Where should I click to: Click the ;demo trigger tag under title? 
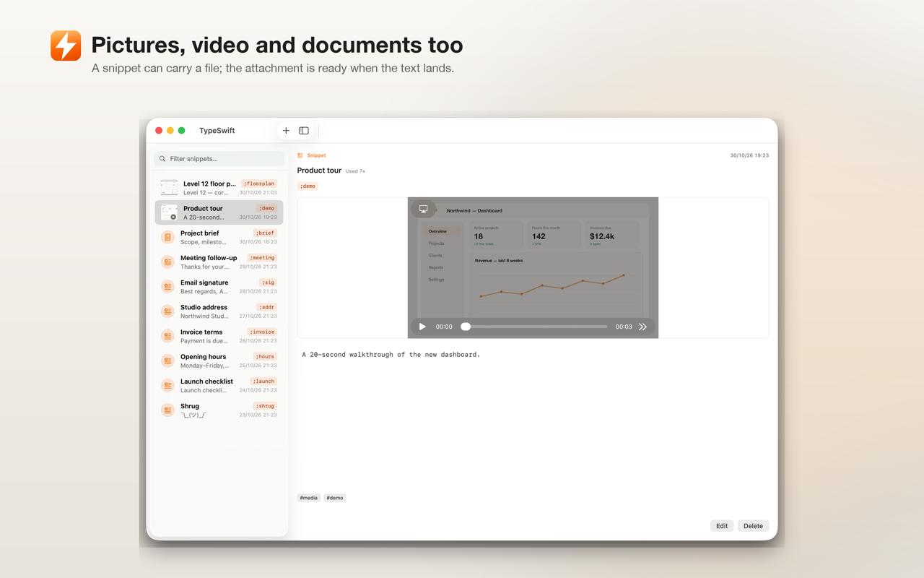pyautogui.click(x=308, y=186)
